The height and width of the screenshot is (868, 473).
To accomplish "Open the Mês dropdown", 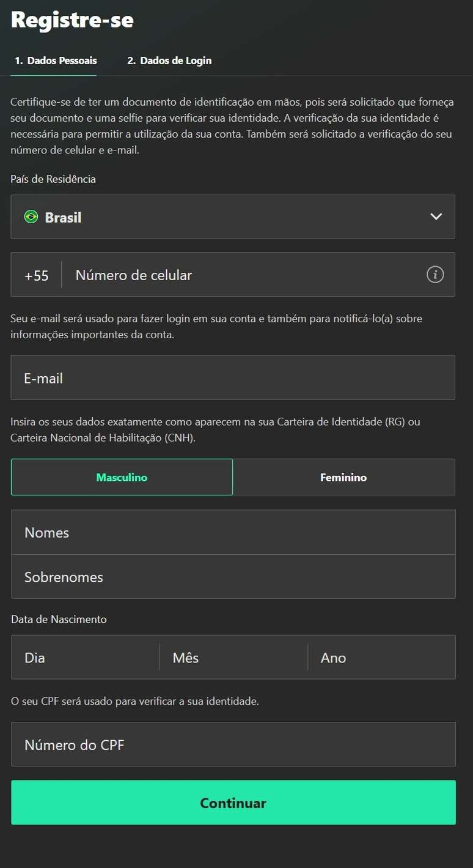I will [233, 657].
